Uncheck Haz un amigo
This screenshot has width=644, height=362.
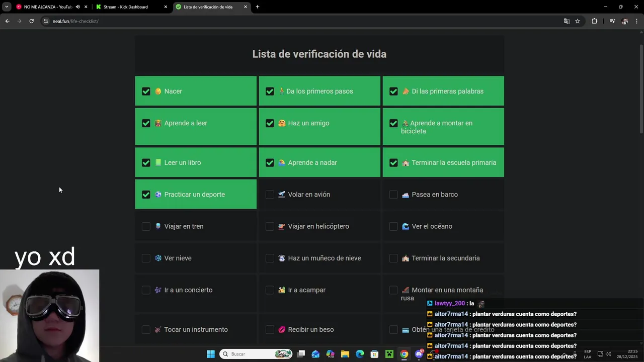[x=270, y=123]
